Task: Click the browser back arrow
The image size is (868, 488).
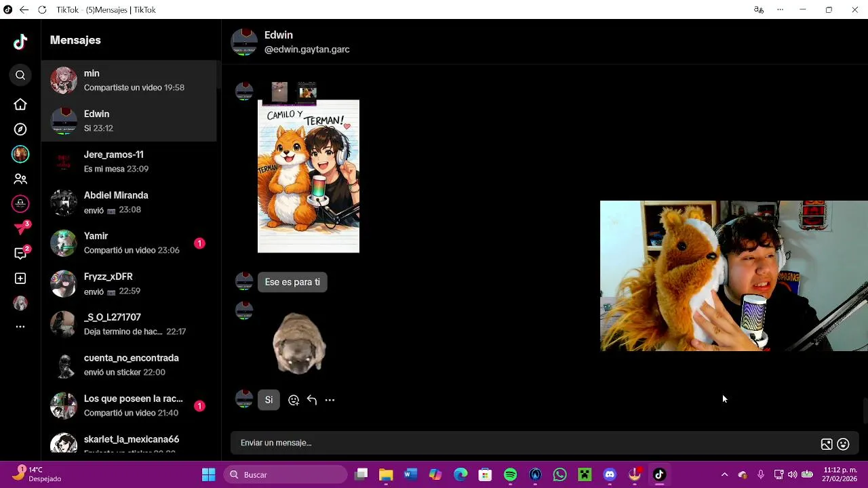Action: coord(24,9)
